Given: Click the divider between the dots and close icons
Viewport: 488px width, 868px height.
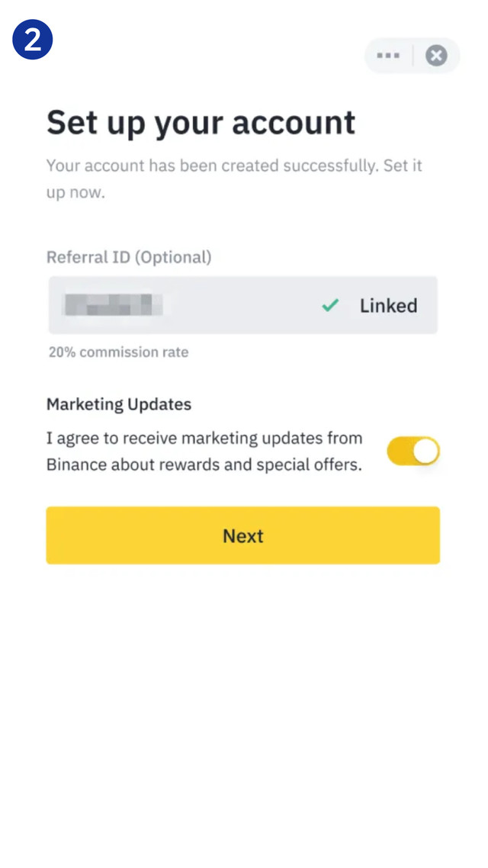Looking at the screenshot, I should [x=413, y=56].
